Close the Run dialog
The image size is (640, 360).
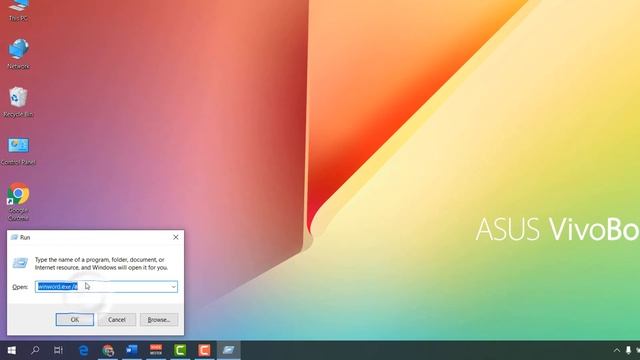coord(176,237)
